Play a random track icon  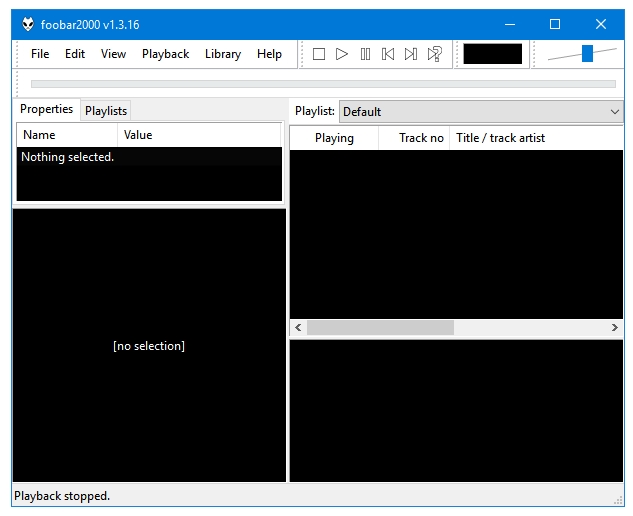coord(434,54)
